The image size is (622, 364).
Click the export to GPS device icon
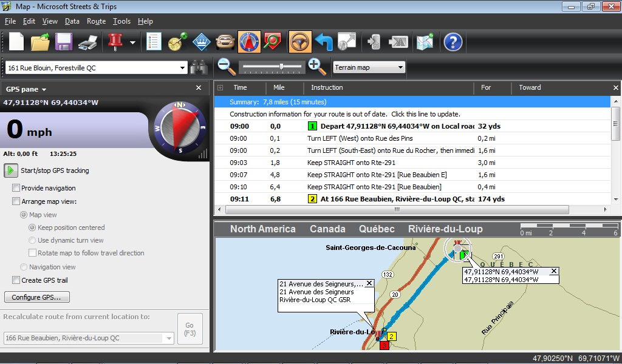[398, 42]
